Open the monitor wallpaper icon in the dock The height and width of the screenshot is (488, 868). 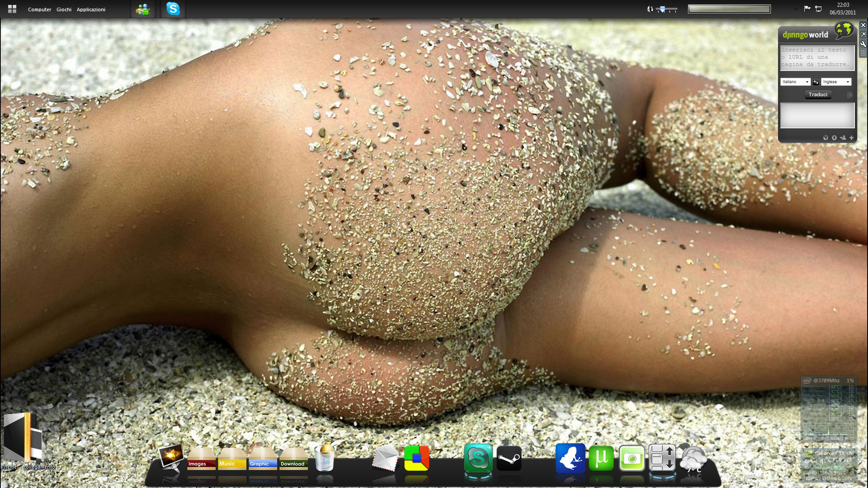171,458
